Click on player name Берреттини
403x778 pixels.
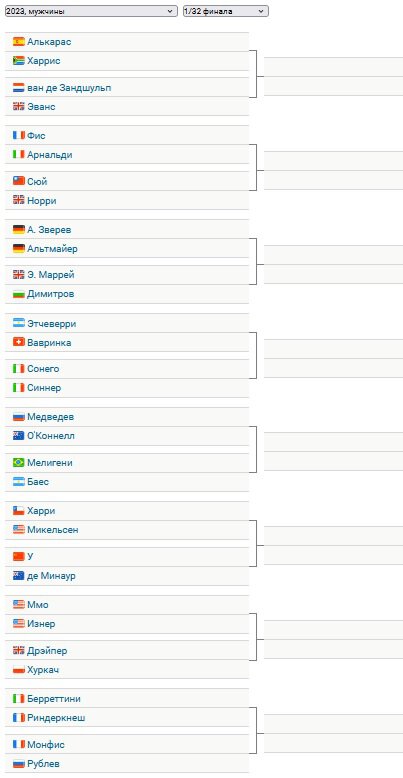pyautogui.click(x=54, y=699)
